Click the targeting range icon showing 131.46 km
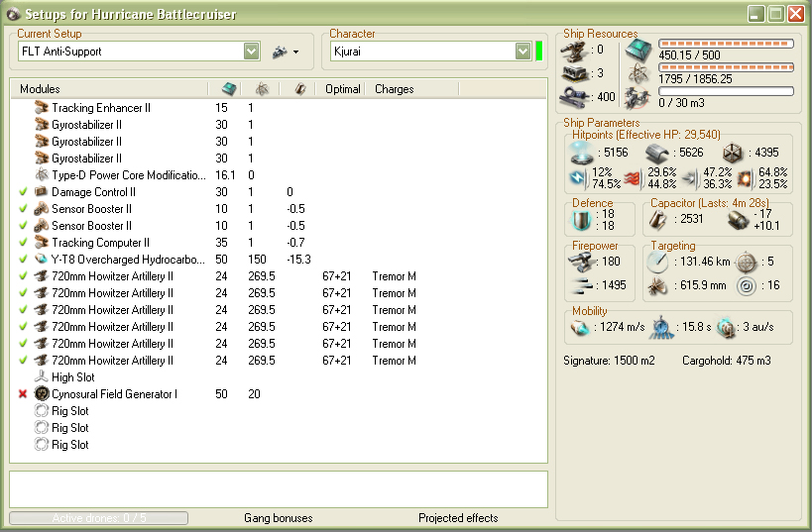 [x=658, y=262]
